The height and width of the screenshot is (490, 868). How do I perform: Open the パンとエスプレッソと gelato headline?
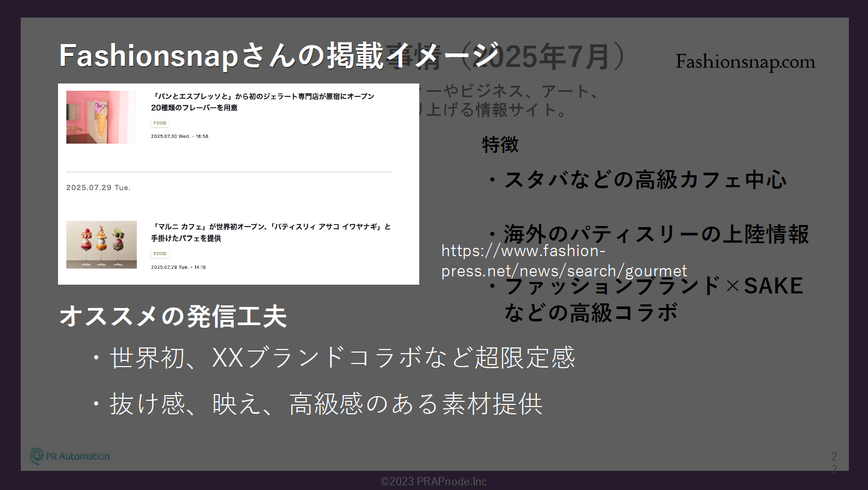(x=262, y=102)
